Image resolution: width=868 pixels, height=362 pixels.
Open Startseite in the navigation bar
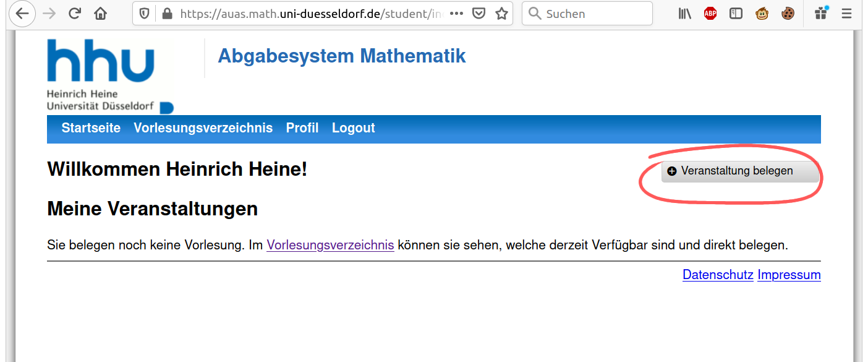(91, 128)
